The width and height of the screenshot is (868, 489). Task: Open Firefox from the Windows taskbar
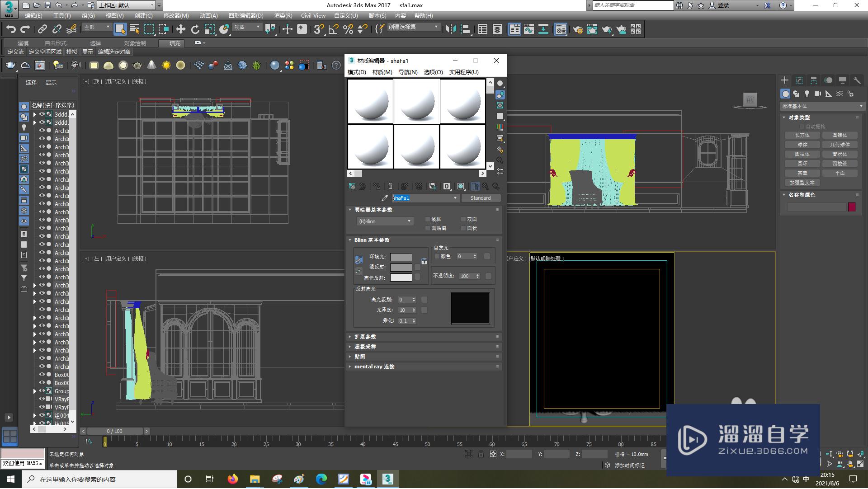[232, 479]
